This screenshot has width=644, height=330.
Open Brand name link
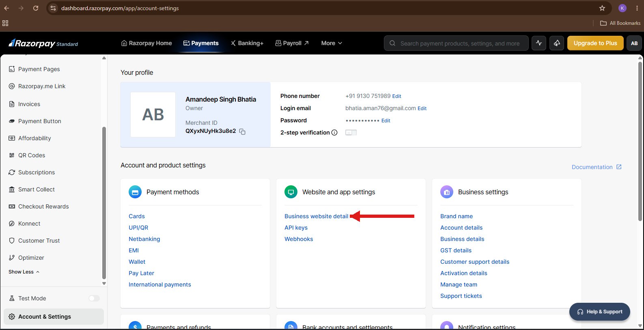point(457,216)
